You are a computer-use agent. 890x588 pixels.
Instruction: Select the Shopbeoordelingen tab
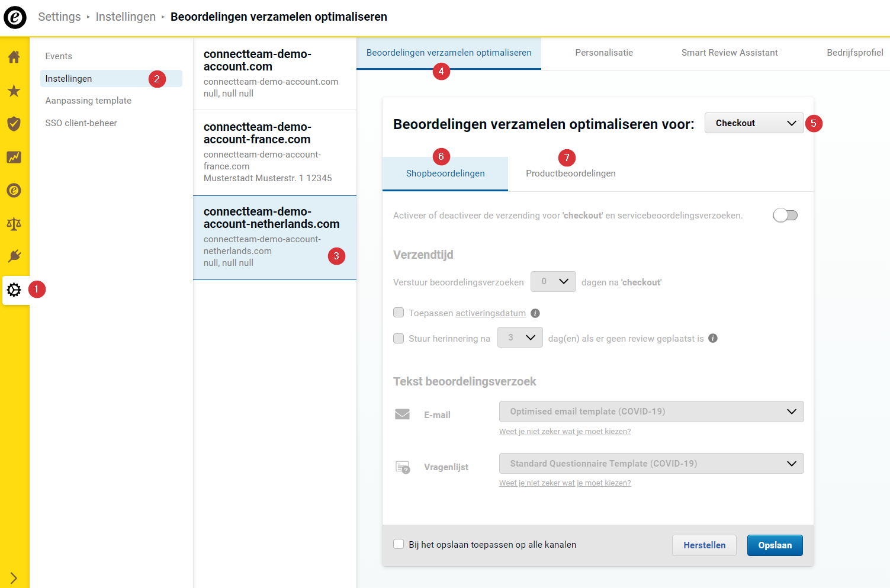pyautogui.click(x=445, y=173)
